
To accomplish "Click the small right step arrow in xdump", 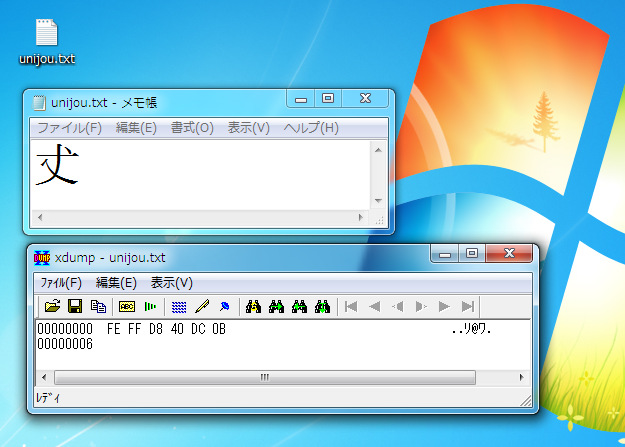I will click(x=421, y=306).
